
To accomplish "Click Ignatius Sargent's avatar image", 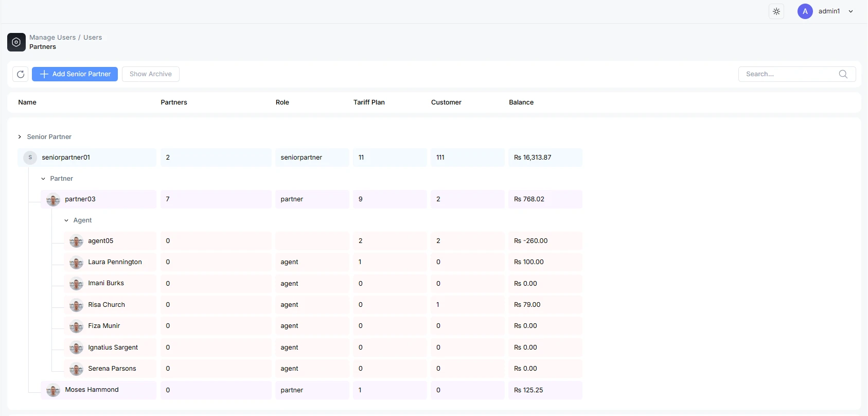I will 76,348.
